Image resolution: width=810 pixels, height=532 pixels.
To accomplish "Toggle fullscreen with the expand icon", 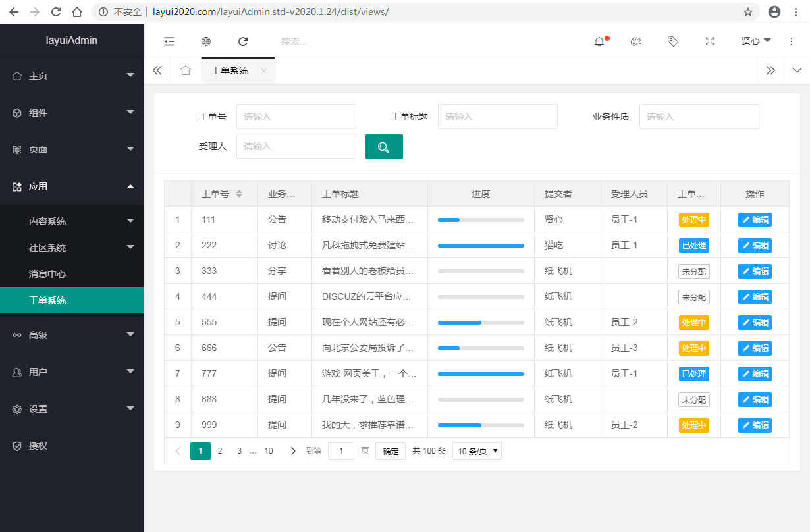I will (710, 41).
